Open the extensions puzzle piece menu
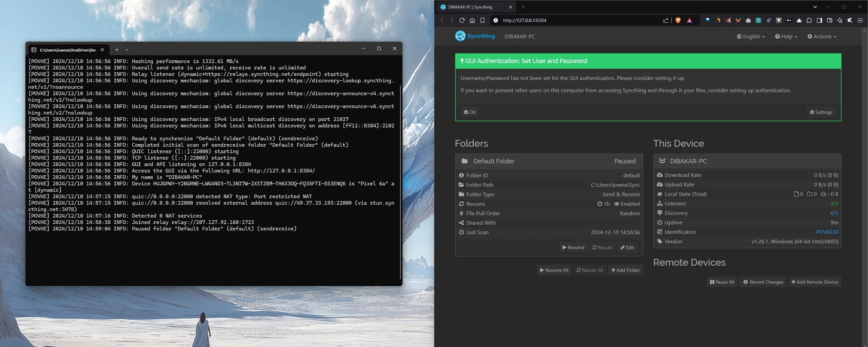 point(809,20)
